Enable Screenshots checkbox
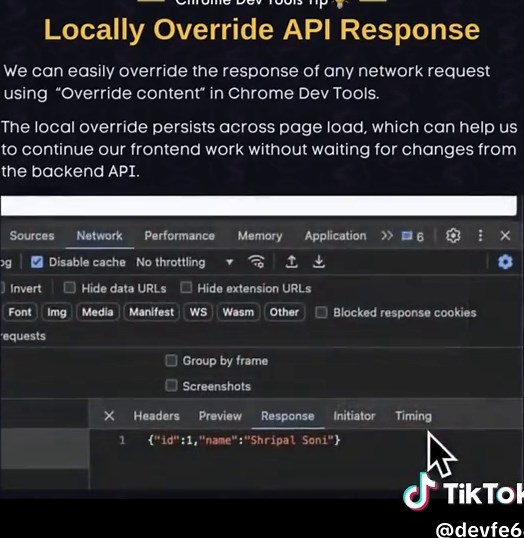The image size is (524, 538). [171, 386]
